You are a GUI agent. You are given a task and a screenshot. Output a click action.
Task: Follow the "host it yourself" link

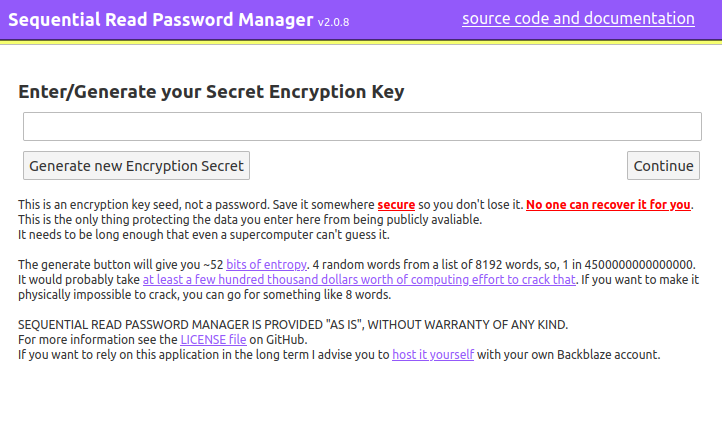pos(433,355)
